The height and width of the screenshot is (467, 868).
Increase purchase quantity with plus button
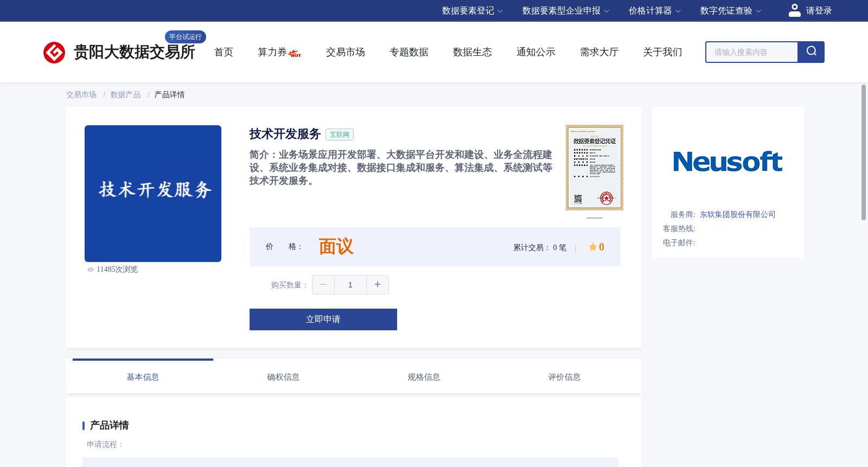click(x=378, y=285)
